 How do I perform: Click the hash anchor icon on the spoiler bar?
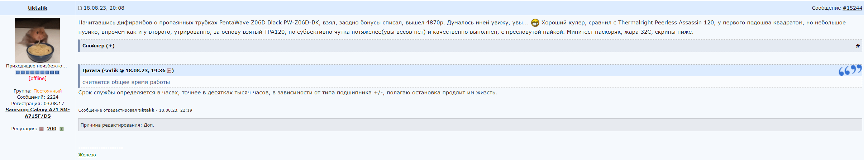point(858,46)
